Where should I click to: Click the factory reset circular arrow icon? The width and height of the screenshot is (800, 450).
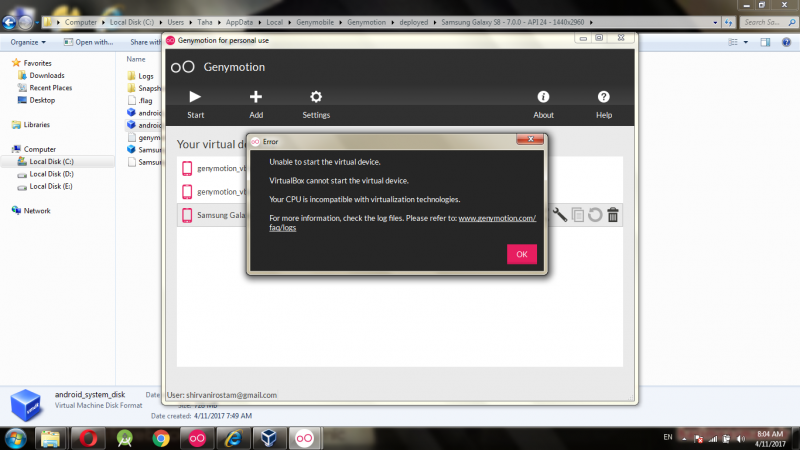coord(595,214)
